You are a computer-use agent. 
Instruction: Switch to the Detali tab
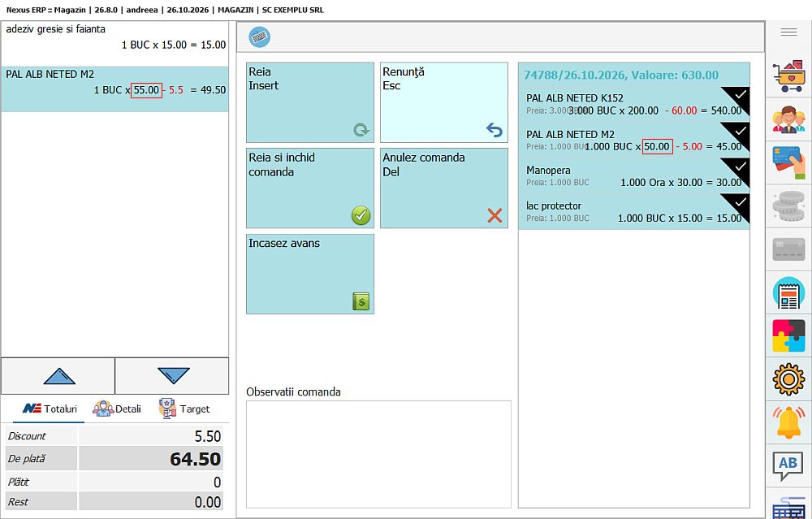coord(117,409)
